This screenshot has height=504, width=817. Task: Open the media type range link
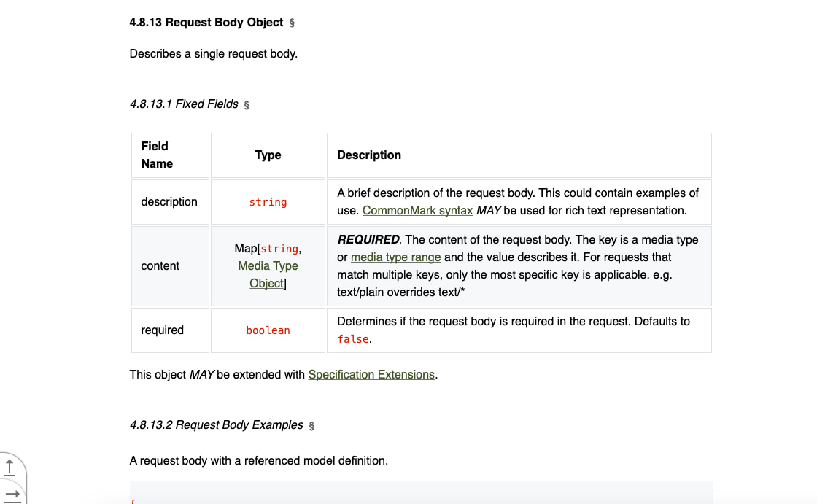[x=395, y=257]
